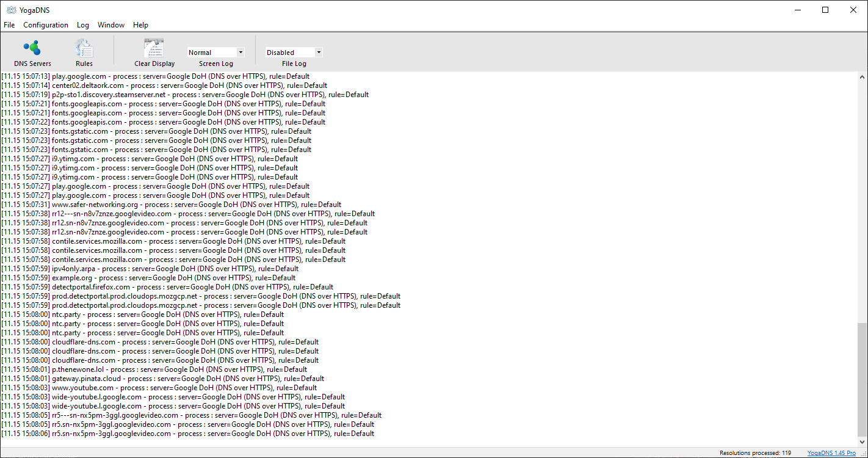Open the File menu

tap(9, 25)
